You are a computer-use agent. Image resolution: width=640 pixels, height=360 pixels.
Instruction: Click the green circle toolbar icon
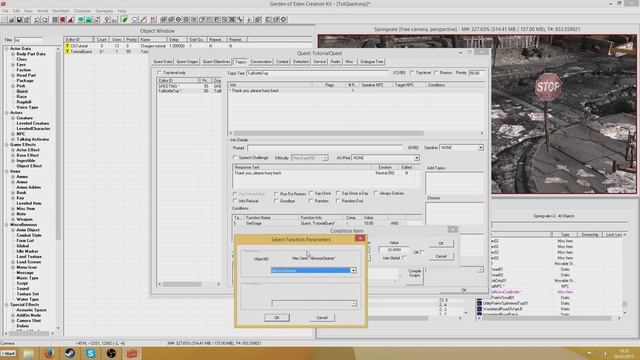tap(81, 19)
